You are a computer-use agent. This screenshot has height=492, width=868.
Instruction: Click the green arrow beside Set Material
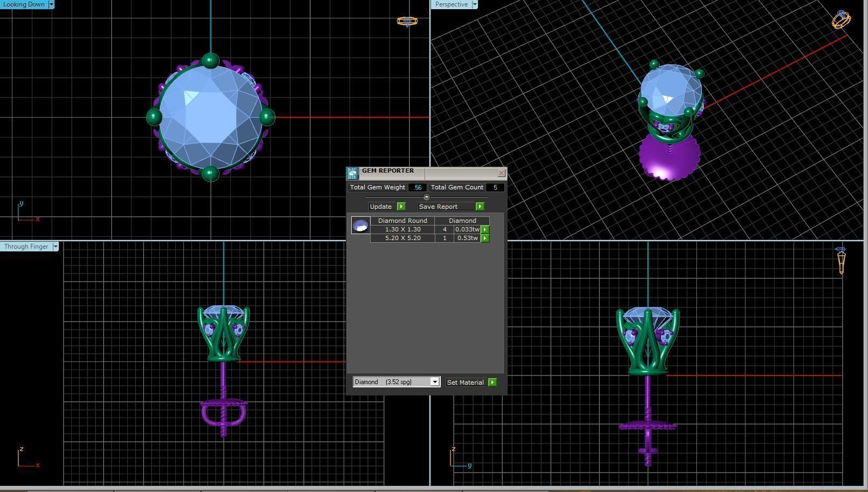[492, 382]
